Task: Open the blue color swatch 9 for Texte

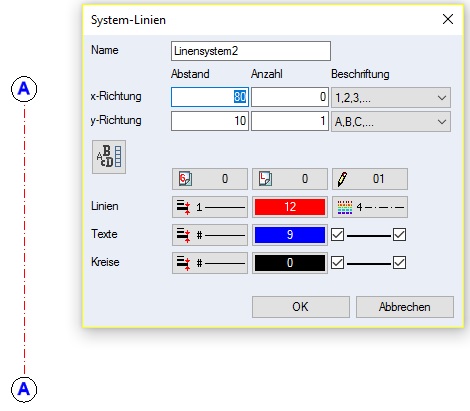Action: (x=290, y=235)
